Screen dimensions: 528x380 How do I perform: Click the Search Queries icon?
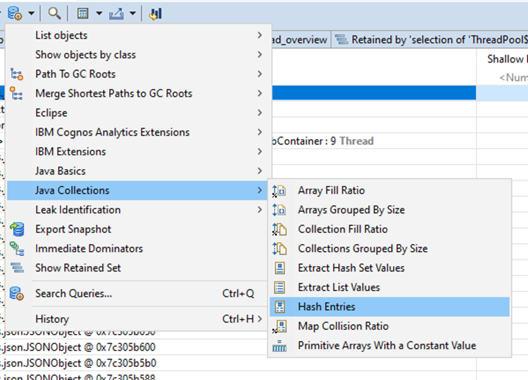[16, 293]
